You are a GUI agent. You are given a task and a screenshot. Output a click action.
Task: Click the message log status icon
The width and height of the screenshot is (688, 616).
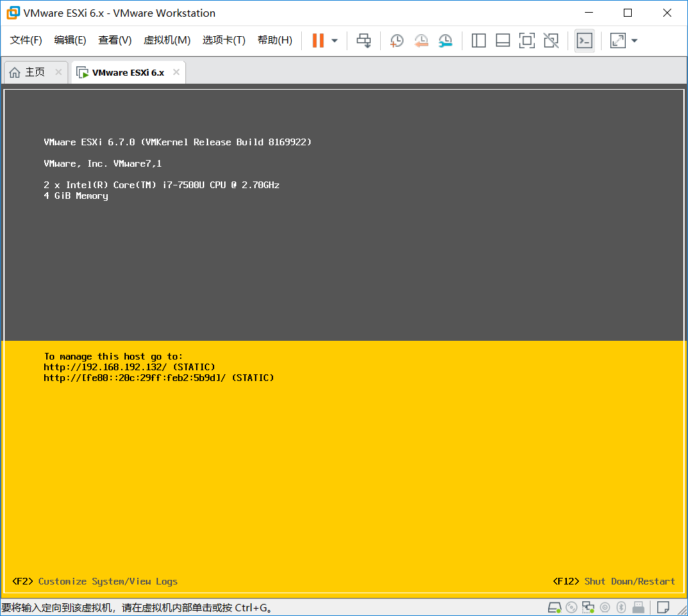tap(663, 608)
